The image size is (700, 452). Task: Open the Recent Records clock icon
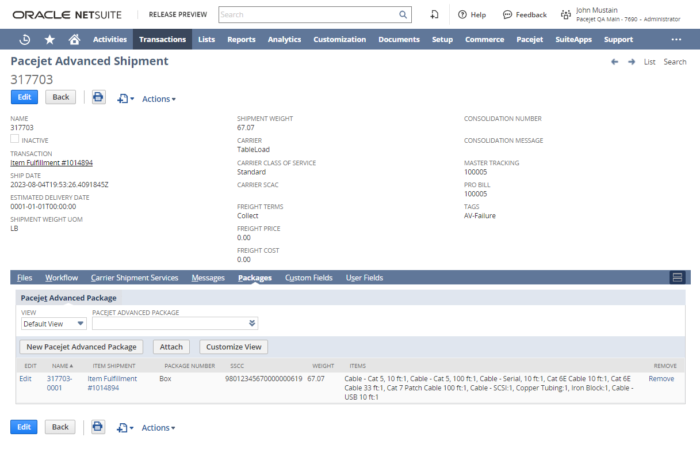[25, 39]
